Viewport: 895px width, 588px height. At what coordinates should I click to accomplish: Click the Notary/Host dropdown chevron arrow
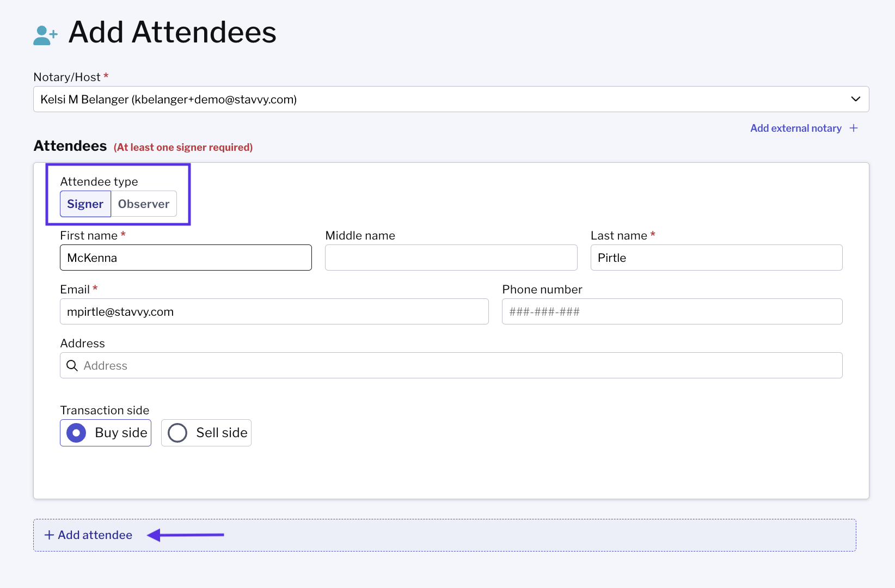click(855, 99)
